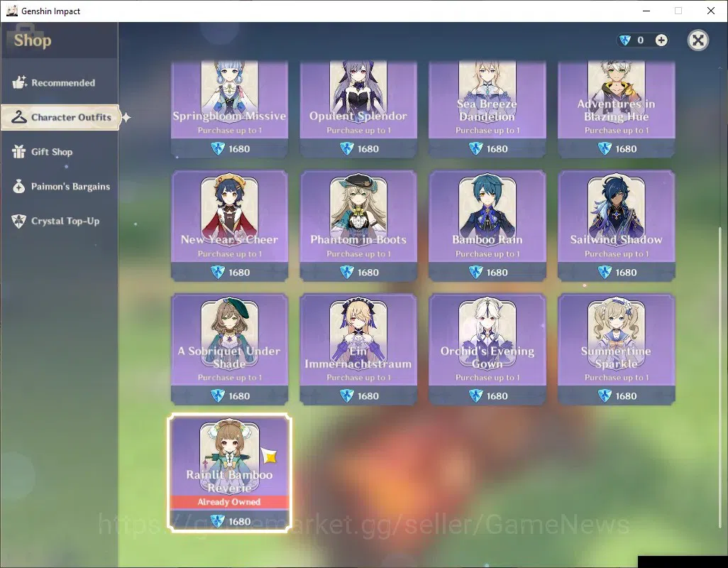Click crystal icon on New Year's Cheer price

click(218, 272)
